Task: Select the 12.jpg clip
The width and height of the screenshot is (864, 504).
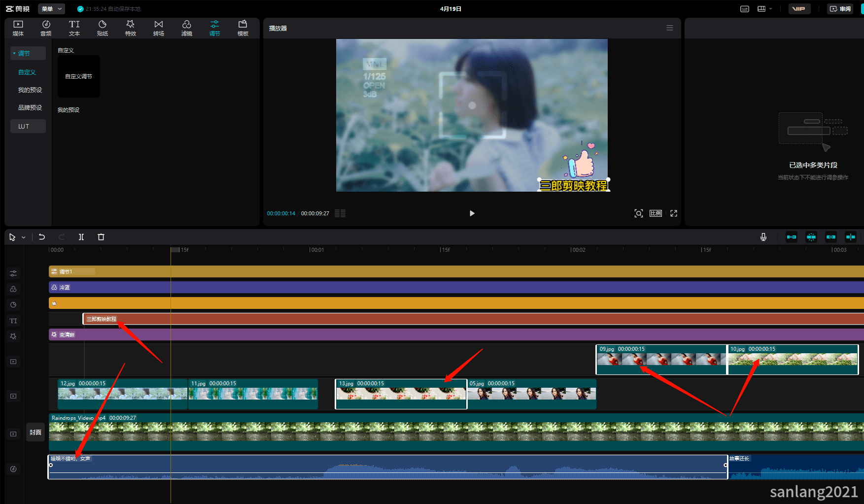Action: pyautogui.click(x=122, y=394)
